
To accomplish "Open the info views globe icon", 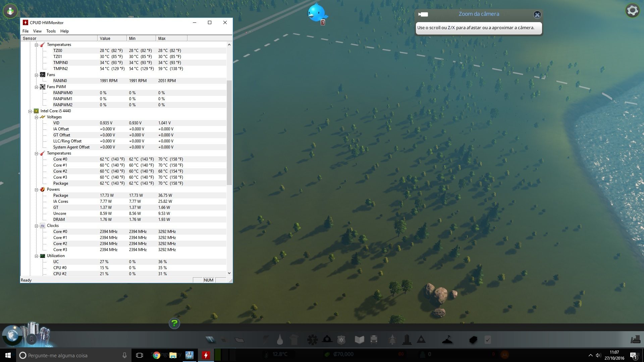I will (12, 335).
